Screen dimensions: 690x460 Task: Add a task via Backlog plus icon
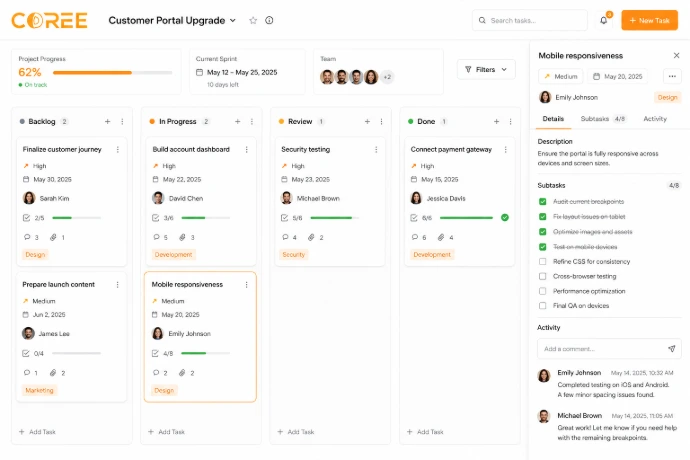click(107, 121)
